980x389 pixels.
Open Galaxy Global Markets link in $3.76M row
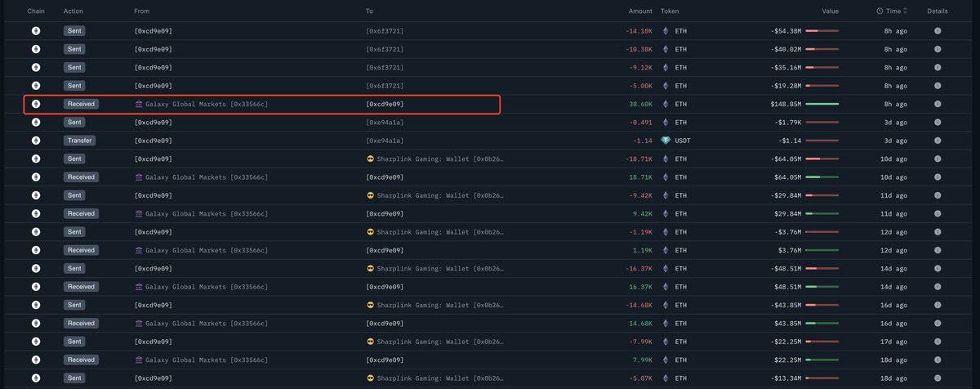(x=207, y=250)
